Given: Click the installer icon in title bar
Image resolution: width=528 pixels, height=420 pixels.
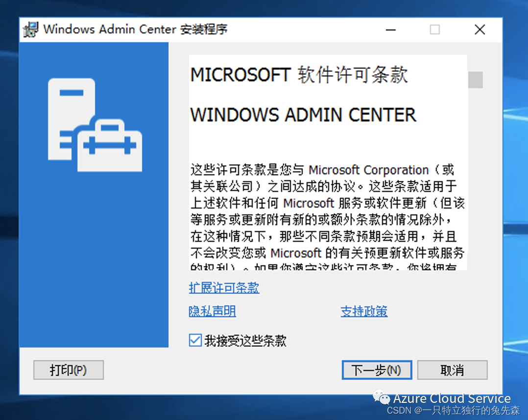Looking at the screenshot, I should [31, 29].
